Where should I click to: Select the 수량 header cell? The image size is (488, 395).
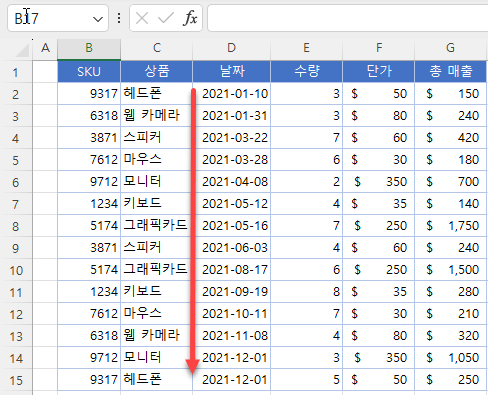pos(306,71)
